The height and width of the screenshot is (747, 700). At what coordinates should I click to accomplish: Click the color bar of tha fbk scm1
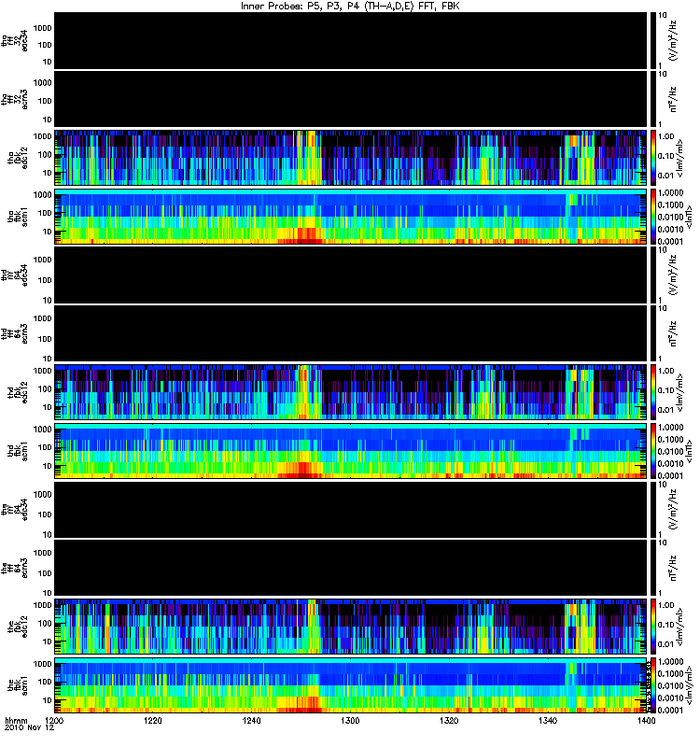(653, 217)
